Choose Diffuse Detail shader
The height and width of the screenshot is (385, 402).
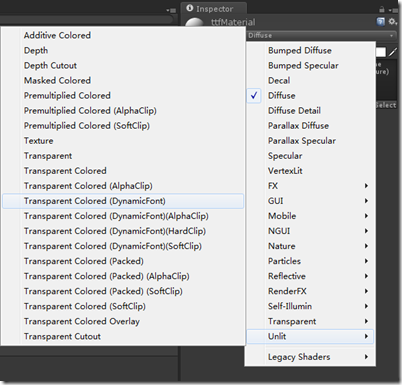point(310,110)
